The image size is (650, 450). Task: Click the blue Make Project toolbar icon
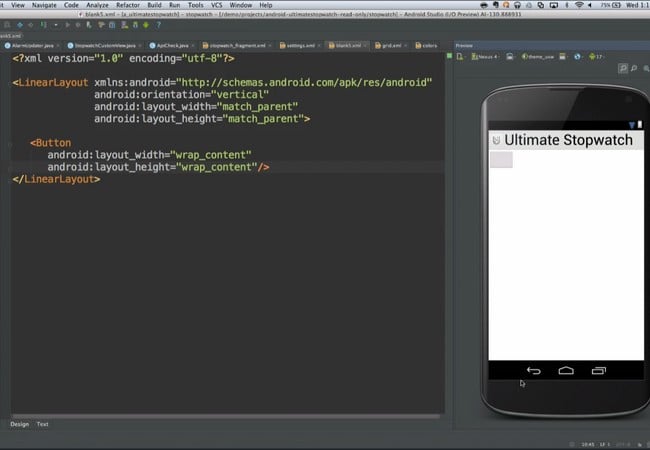coord(19,25)
